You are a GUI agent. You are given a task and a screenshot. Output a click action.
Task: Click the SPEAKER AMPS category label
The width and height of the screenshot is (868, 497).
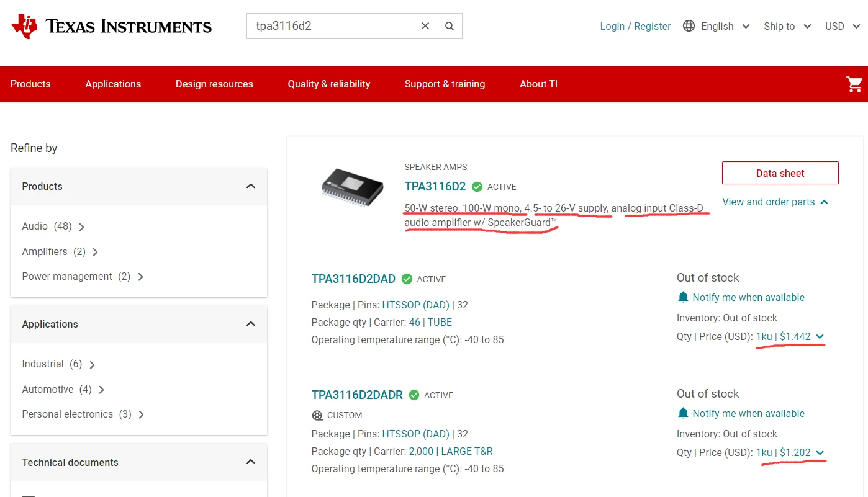(436, 167)
